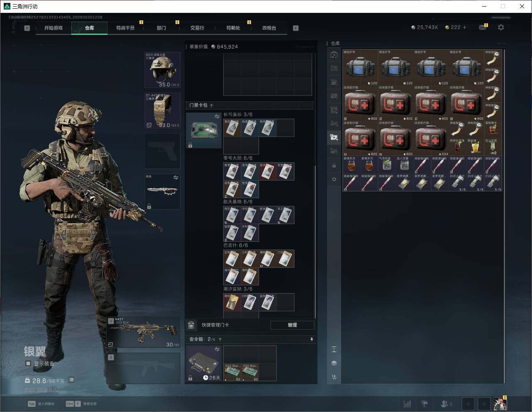The image size is (532, 412).
Task: Open the bar chart statistics icon
Action: click(408, 404)
